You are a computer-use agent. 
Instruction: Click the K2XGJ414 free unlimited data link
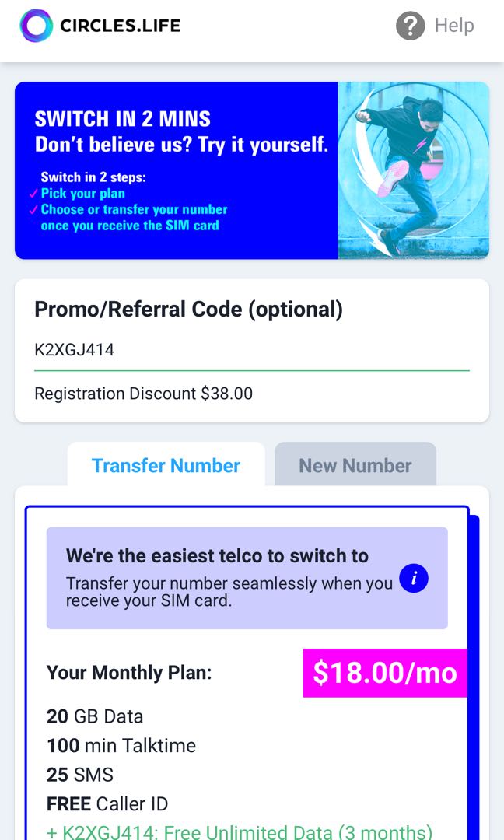click(x=233, y=832)
